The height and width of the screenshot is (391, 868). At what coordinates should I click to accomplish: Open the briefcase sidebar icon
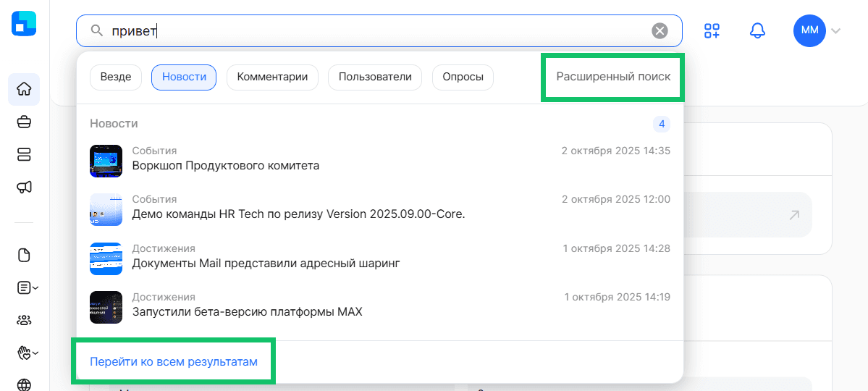coord(24,122)
